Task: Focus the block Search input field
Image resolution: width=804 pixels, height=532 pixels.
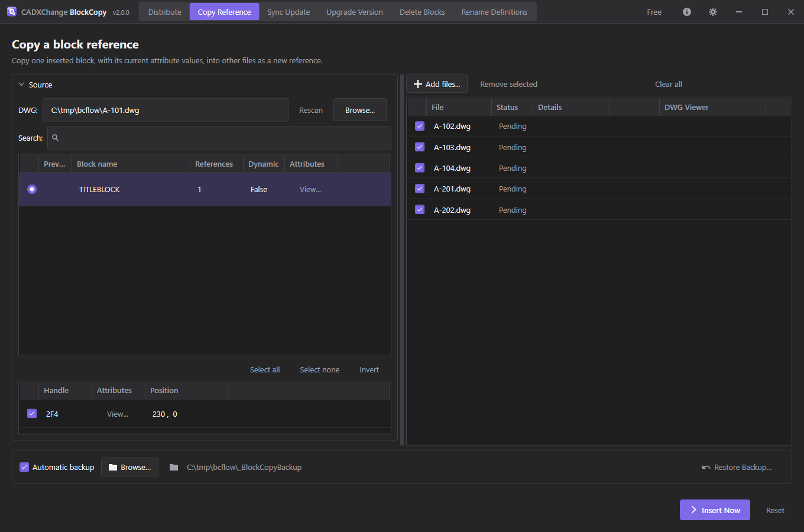Action: [219, 138]
